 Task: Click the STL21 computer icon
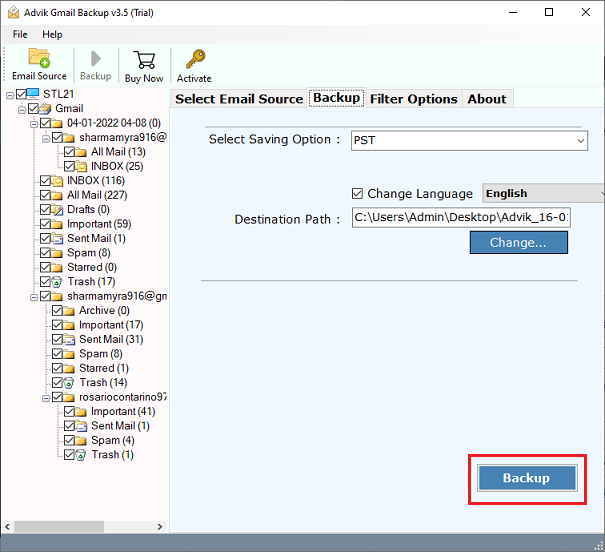point(33,94)
